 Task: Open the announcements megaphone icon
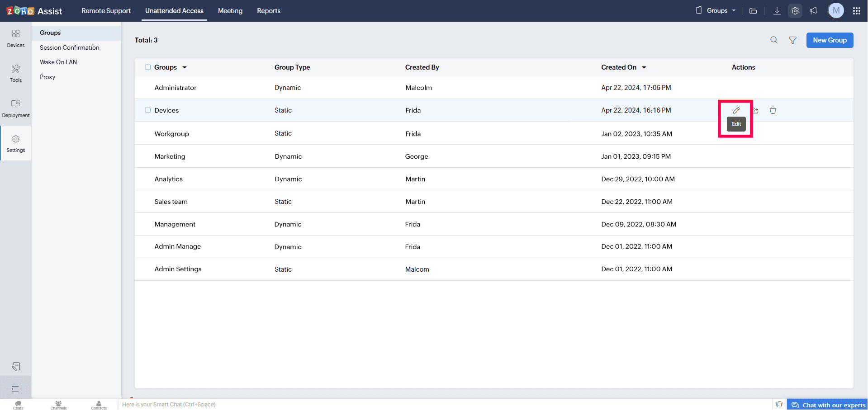[813, 11]
